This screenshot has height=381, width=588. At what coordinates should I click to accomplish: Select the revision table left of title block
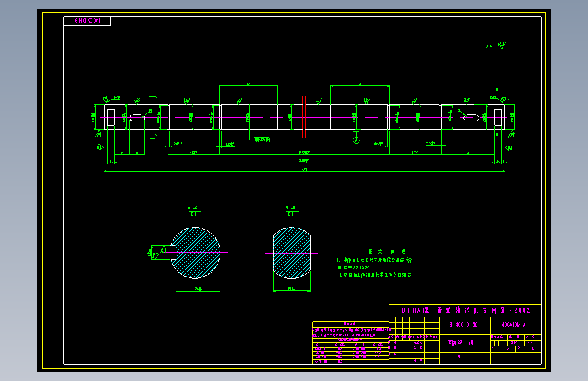(x=350, y=343)
